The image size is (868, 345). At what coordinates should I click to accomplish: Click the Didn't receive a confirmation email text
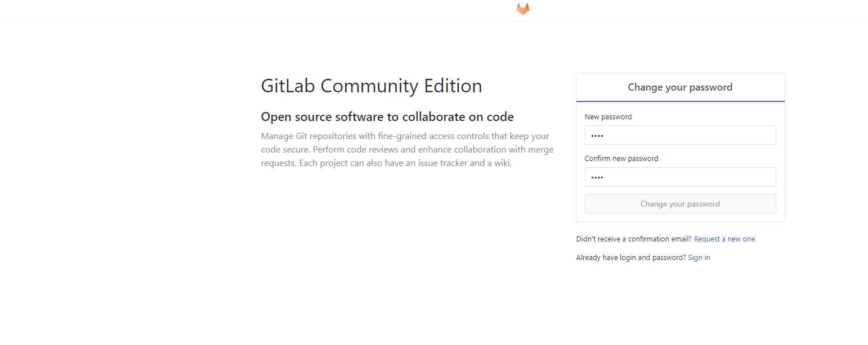click(x=634, y=239)
